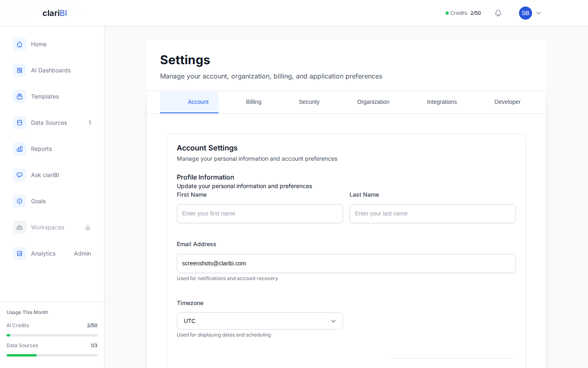Switch to the Billing tab

pos(254,102)
